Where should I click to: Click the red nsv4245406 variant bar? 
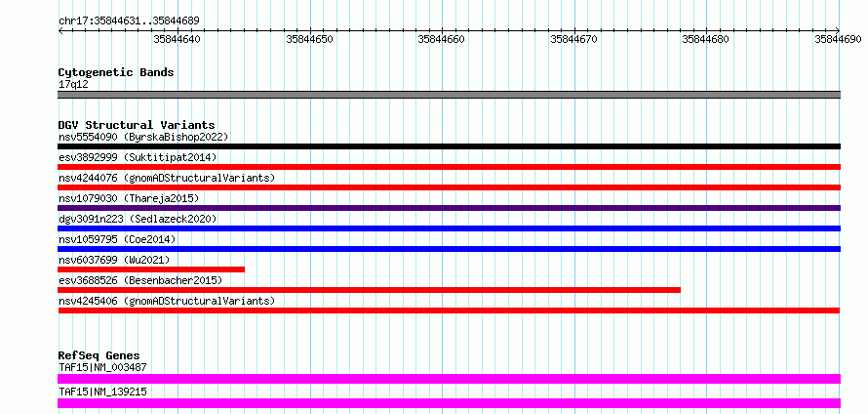click(449, 310)
